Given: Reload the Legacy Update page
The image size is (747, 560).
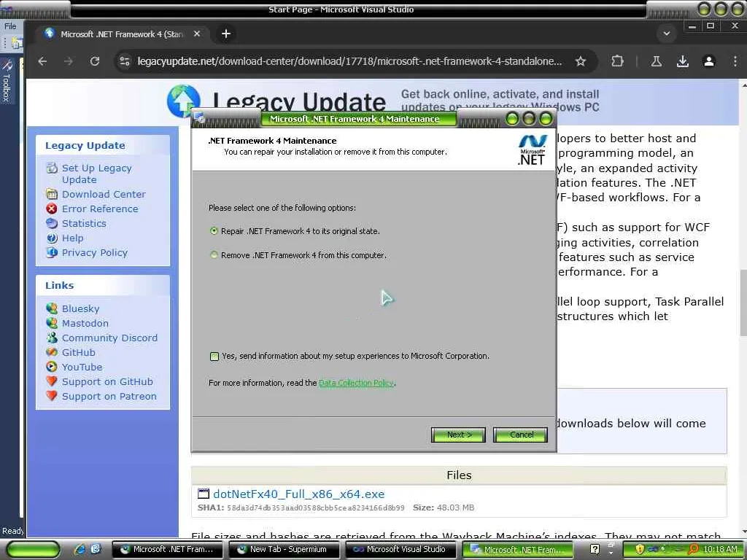Looking at the screenshot, I should (95, 61).
